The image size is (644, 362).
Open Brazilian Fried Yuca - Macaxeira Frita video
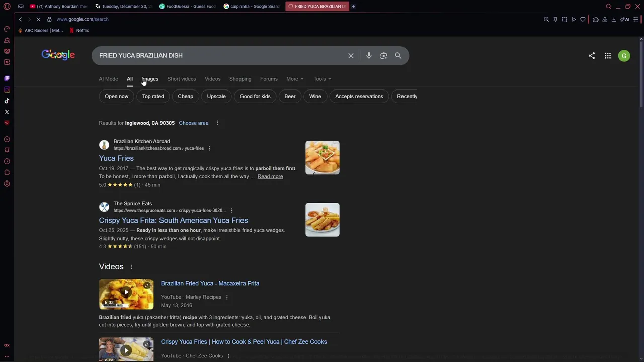(210, 283)
